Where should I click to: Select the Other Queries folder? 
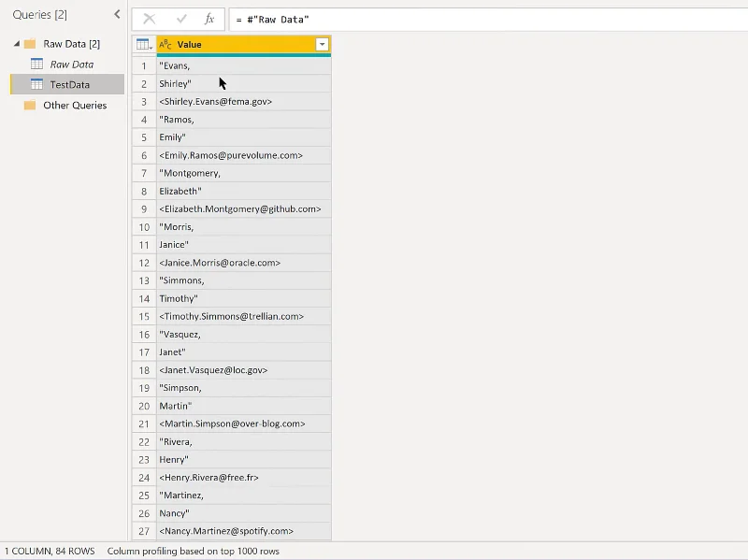click(x=75, y=105)
